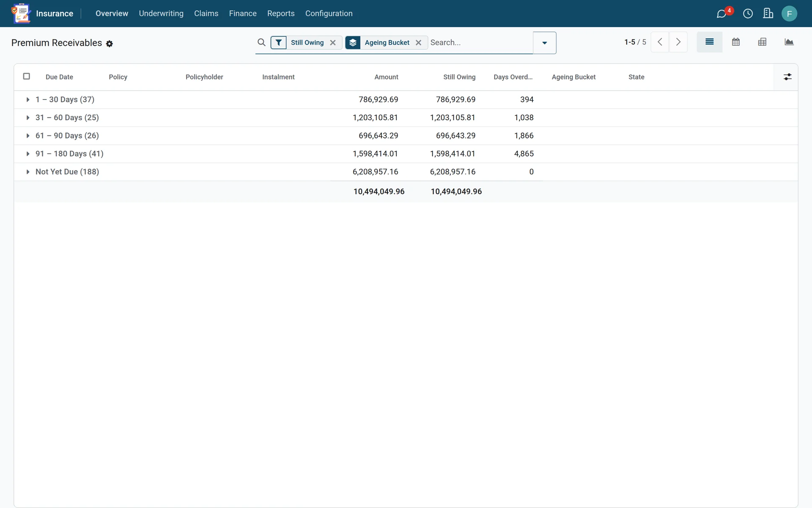Click the search magnifier icon
The height and width of the screenshot is (508, 812).
point(261,42)
